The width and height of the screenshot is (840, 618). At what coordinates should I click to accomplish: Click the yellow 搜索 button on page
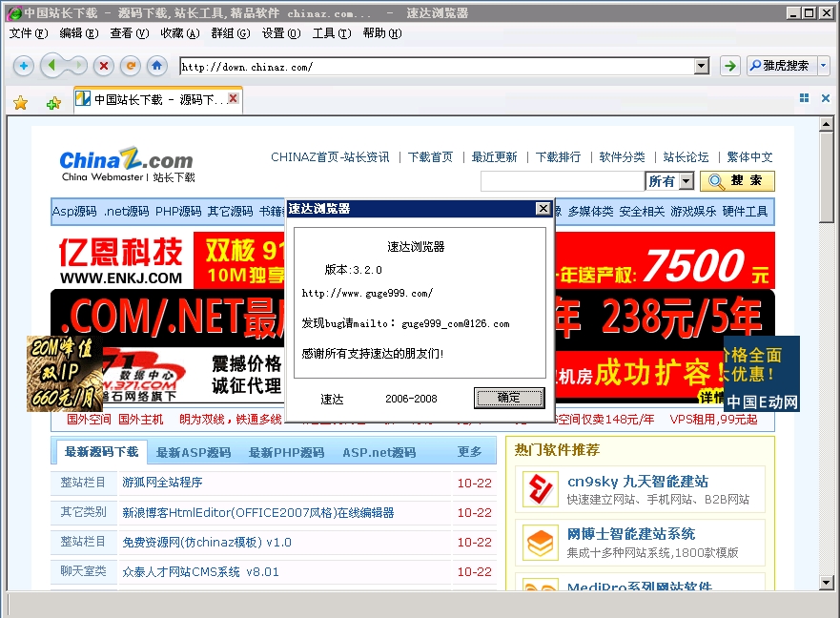737,181
